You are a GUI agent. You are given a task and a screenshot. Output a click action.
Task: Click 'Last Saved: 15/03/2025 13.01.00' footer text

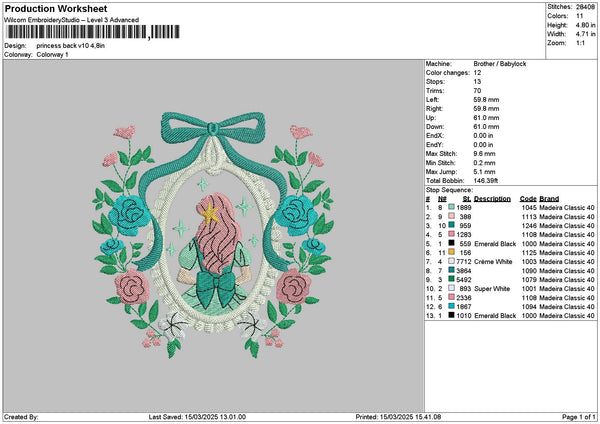[197, 417]
